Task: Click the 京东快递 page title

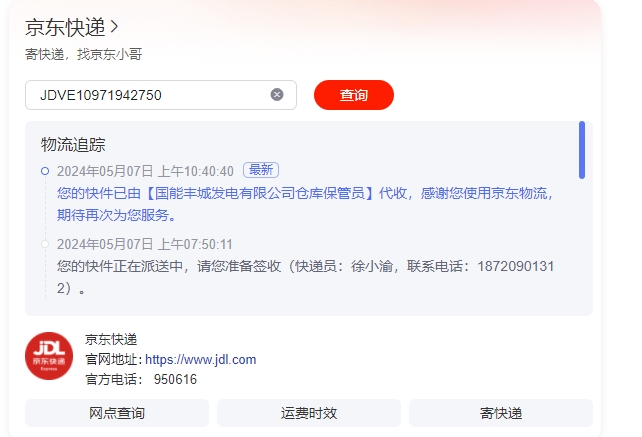Action: [66, 27]
